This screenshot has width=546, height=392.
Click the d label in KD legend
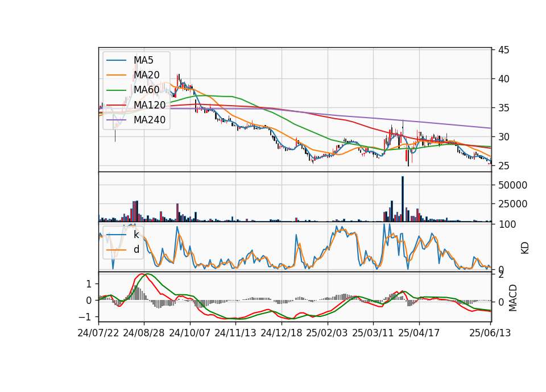click(136, 249)
